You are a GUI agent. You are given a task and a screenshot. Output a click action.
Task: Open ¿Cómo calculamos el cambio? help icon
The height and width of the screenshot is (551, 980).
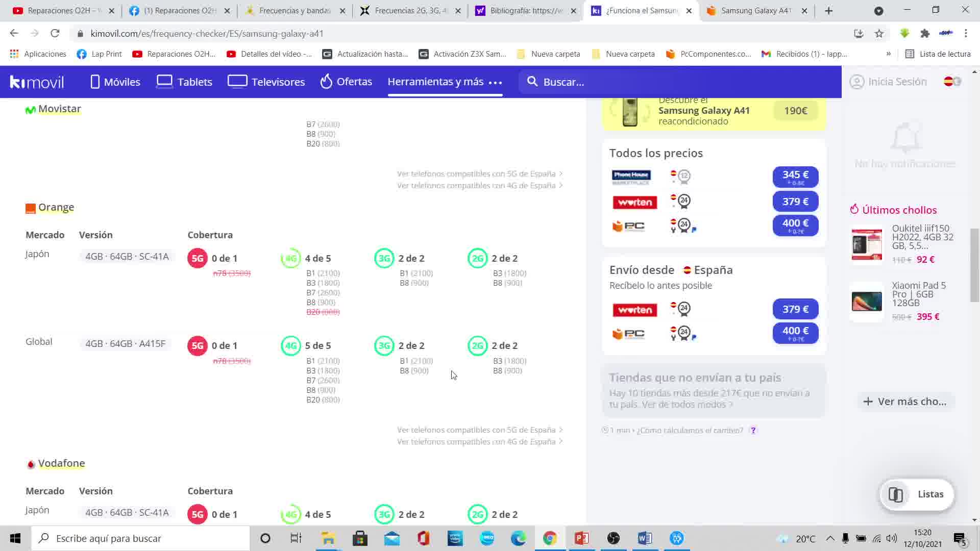pos(753,431)
